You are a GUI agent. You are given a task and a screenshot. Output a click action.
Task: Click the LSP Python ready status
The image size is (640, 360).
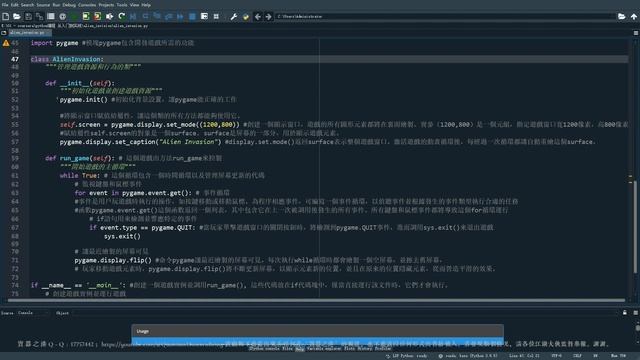click(x=406, y=356)
